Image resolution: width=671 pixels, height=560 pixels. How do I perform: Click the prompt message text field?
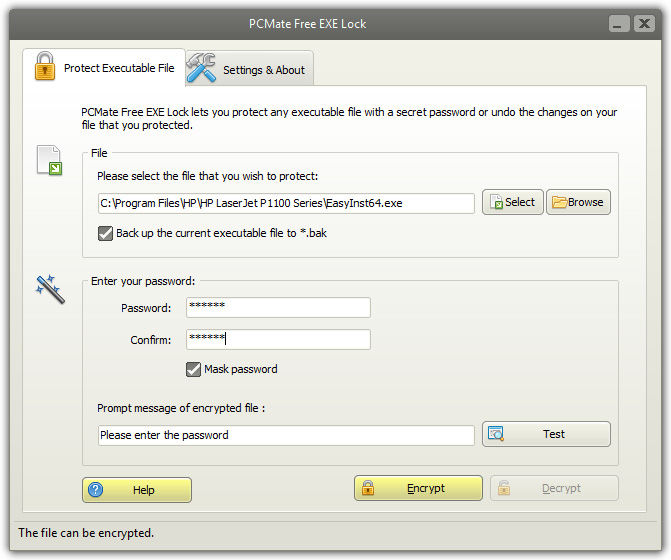286,435
